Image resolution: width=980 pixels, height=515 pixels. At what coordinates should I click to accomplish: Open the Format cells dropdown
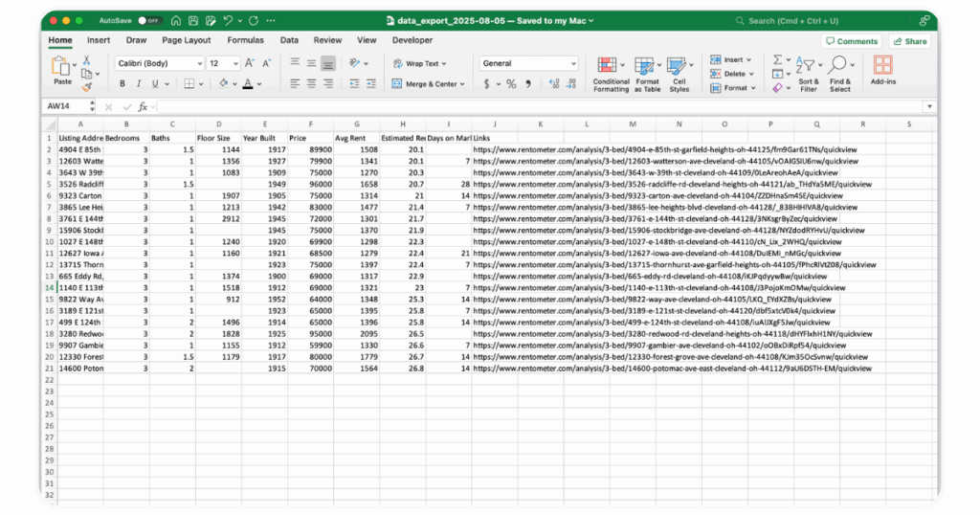point(733,88)
